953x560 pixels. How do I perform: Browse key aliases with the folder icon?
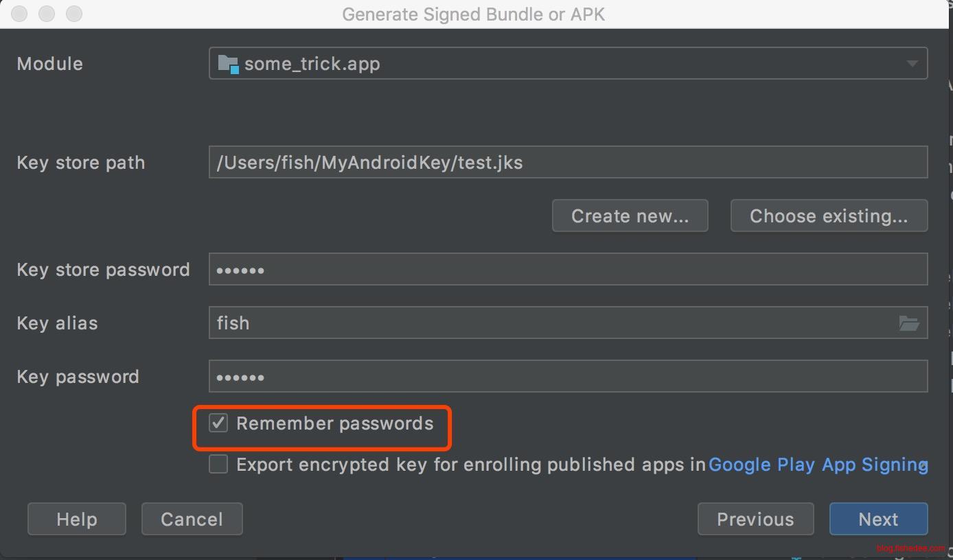tap(909, 323)
